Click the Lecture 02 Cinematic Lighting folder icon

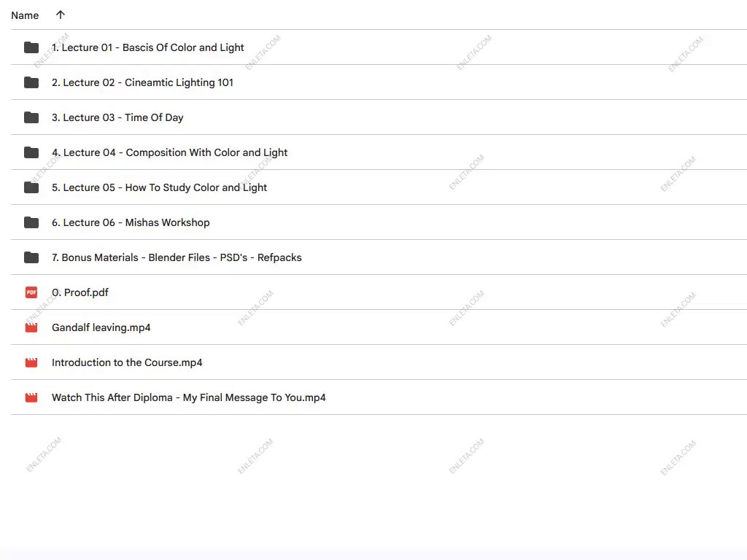tap(31, 82)
